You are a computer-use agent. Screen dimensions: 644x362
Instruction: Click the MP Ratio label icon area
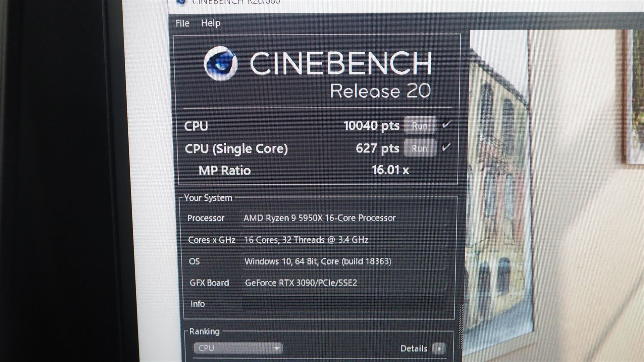click(224, 170)
